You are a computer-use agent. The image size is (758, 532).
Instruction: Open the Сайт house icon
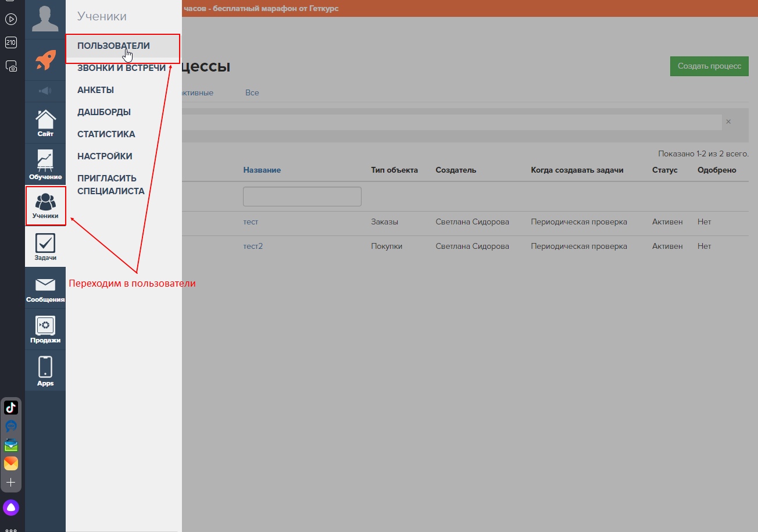point(45,123)
